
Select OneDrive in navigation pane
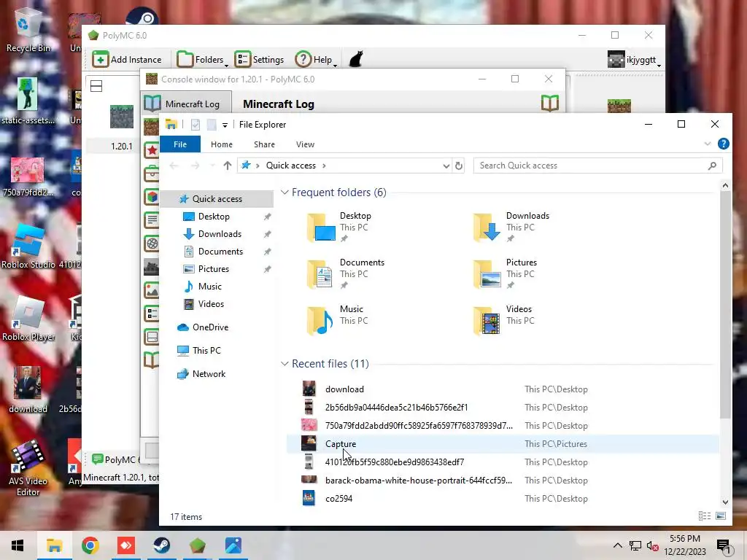(x=210, y=327)
